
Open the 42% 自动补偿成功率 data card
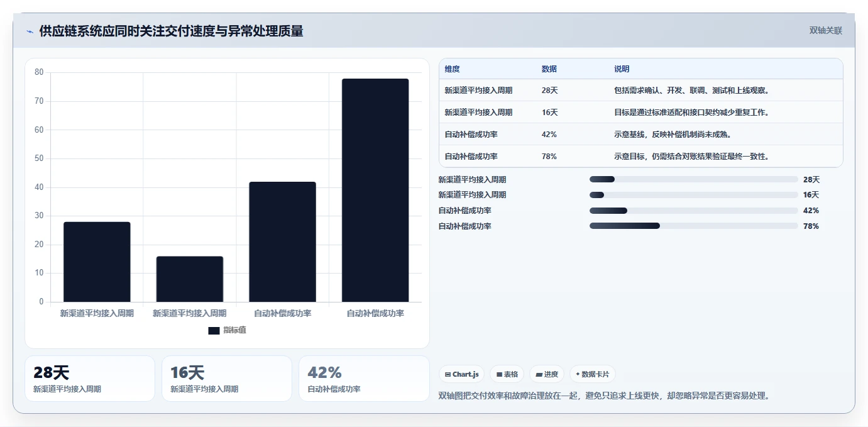[364, 379]
